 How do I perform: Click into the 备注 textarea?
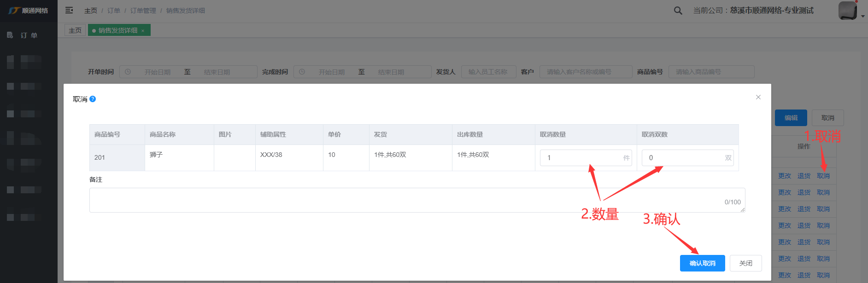click(405, 200)
